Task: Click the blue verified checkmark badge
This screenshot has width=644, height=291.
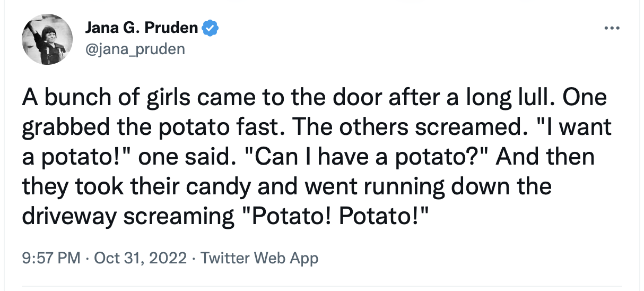Action: tap(211, 29)
